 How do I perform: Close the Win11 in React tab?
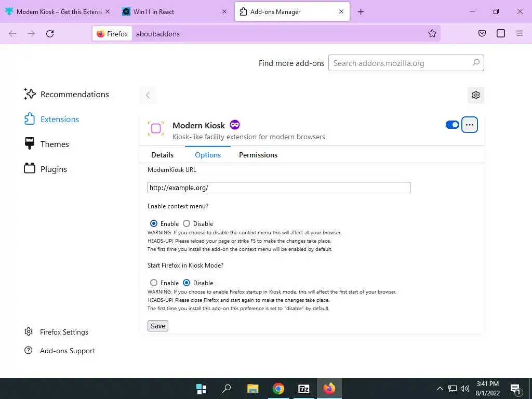(224, 11)
